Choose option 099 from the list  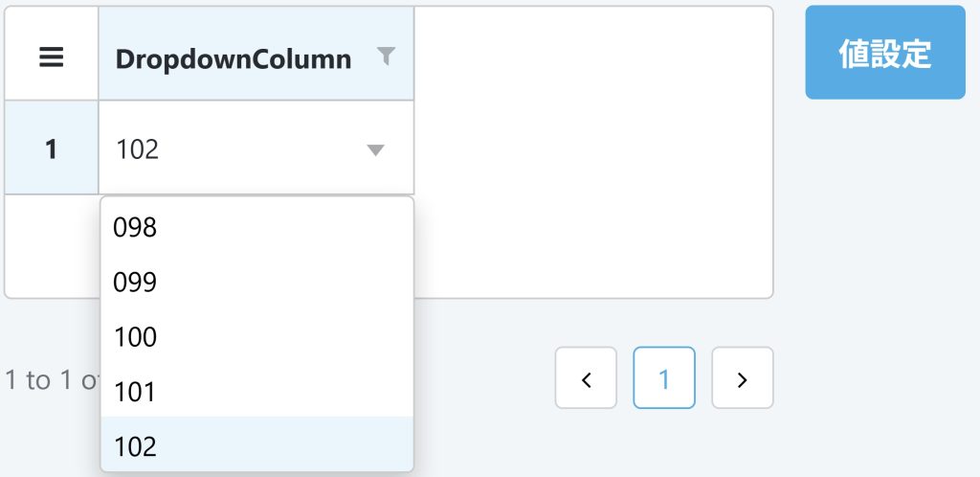[256, 283]
